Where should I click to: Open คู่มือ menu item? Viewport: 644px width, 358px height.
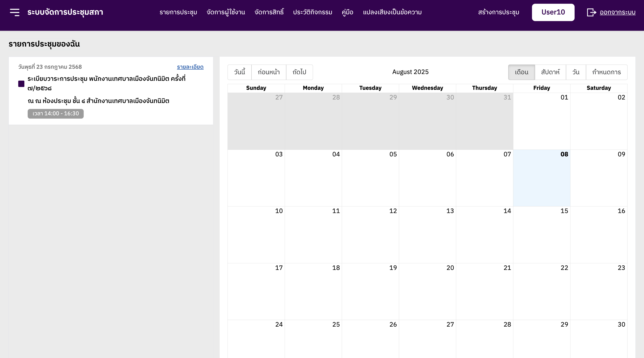point(347,12)
